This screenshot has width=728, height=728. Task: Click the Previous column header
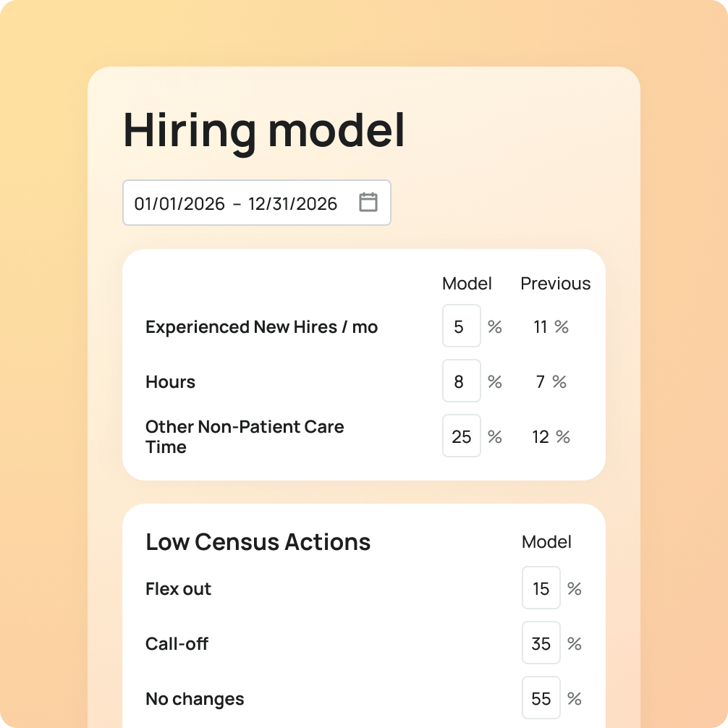coord(554,284)
